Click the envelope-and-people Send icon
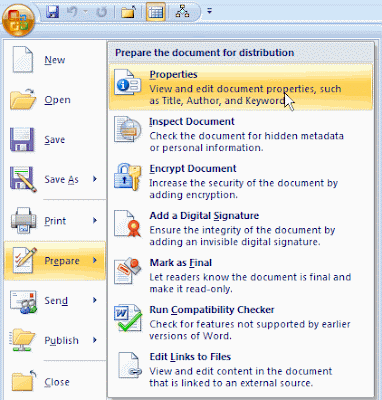The width and height of the screenshot is (382, 400). point(23,301)
